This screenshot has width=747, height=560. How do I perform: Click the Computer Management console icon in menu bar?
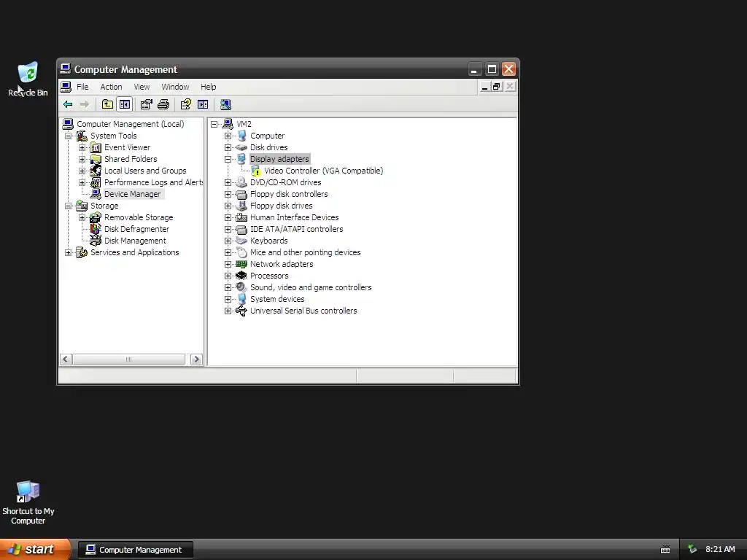(66, 87)
